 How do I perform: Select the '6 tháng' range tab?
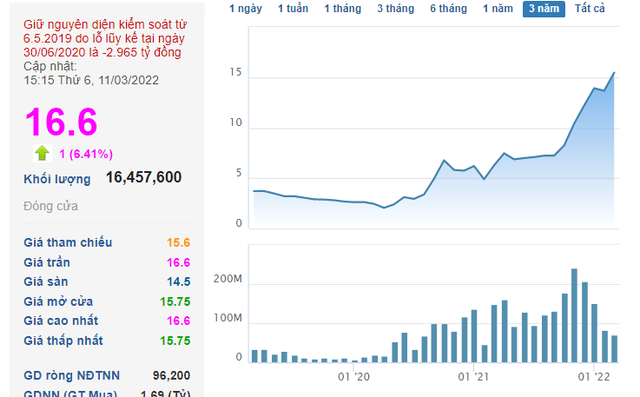449,9
